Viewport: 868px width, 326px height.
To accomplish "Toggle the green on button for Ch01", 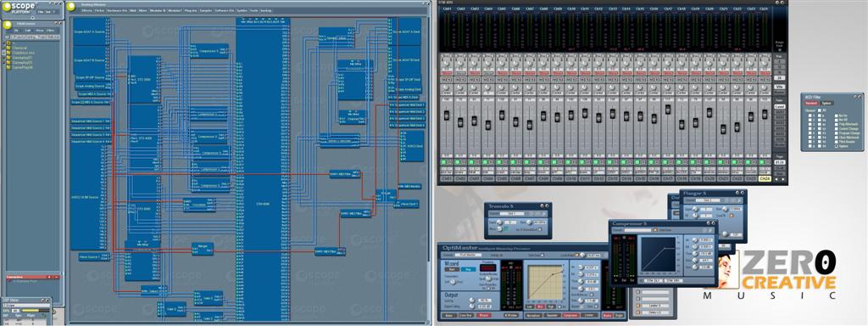I will (x=443, y=162).
